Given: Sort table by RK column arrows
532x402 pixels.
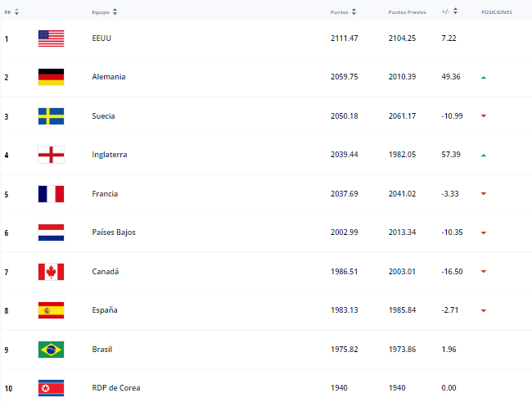Looking at the screenshot, I should [16, 12].
